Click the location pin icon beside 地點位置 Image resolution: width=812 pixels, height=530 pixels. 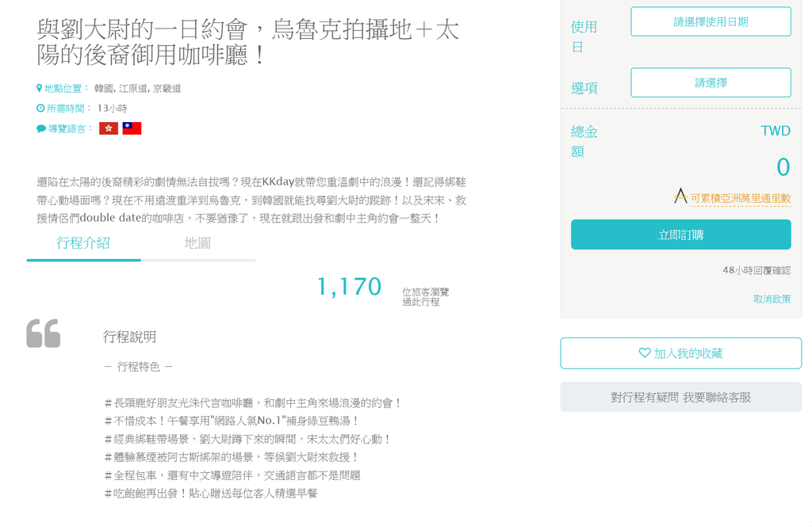[39, 89]
